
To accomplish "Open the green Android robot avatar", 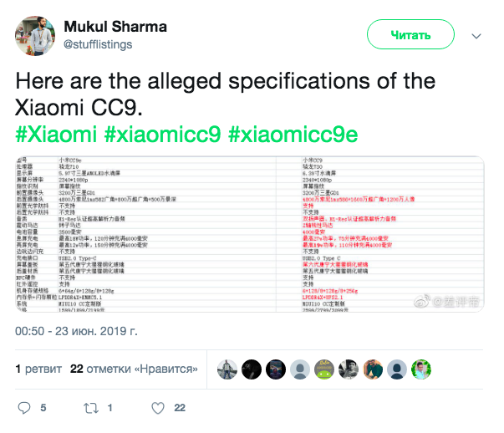I will 324,369.
